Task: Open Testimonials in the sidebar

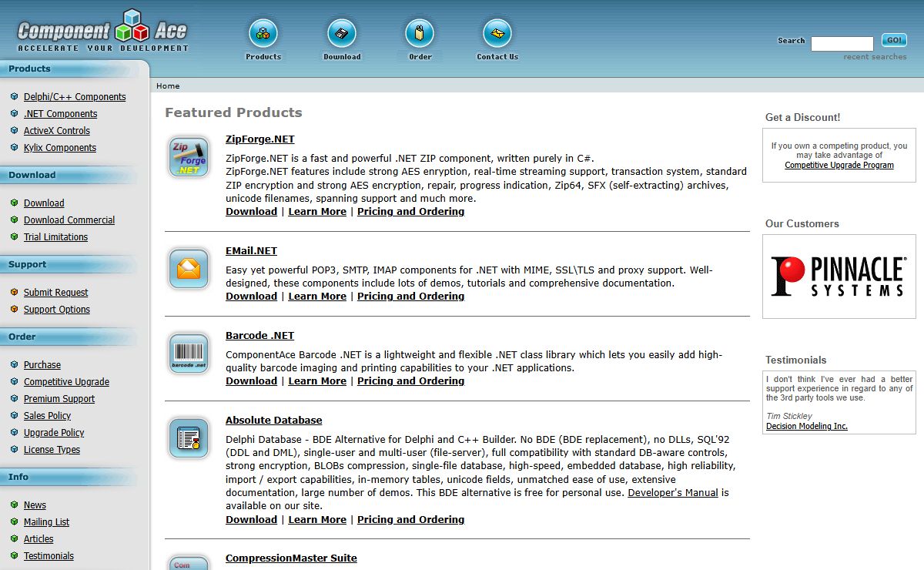Action: [49, 556]
